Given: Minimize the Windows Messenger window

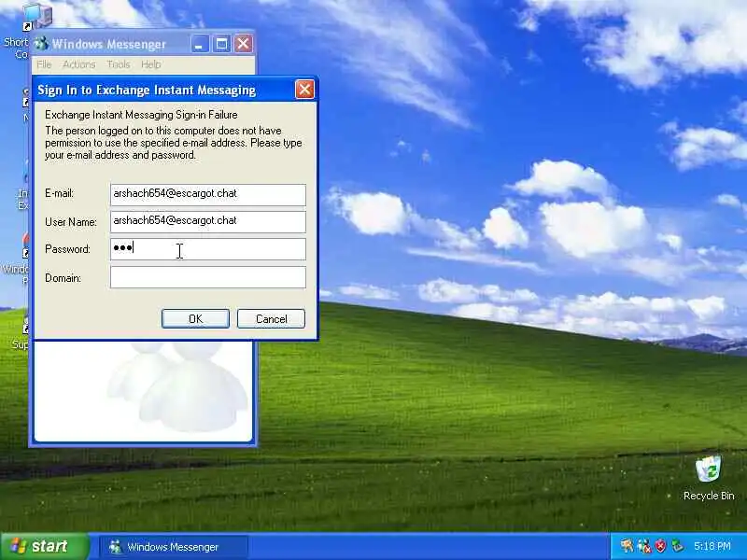Looking at the screenshot, I should (x=200, y=44).
